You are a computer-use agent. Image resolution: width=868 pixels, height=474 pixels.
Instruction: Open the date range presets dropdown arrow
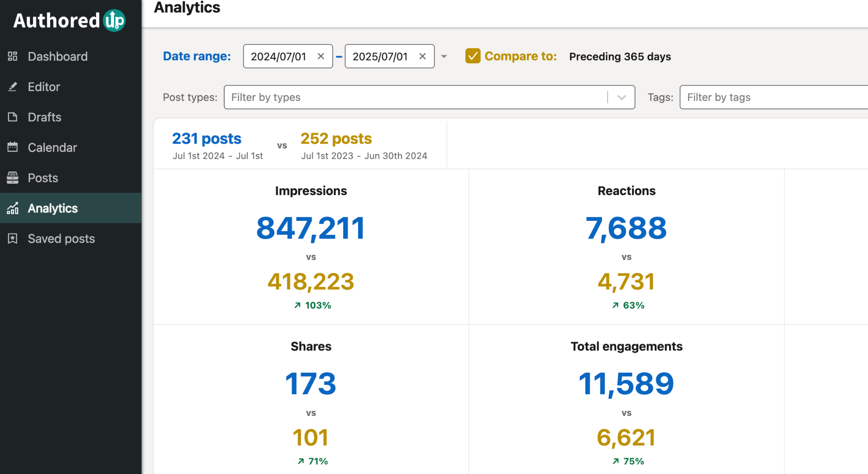(x=444, y=56)
